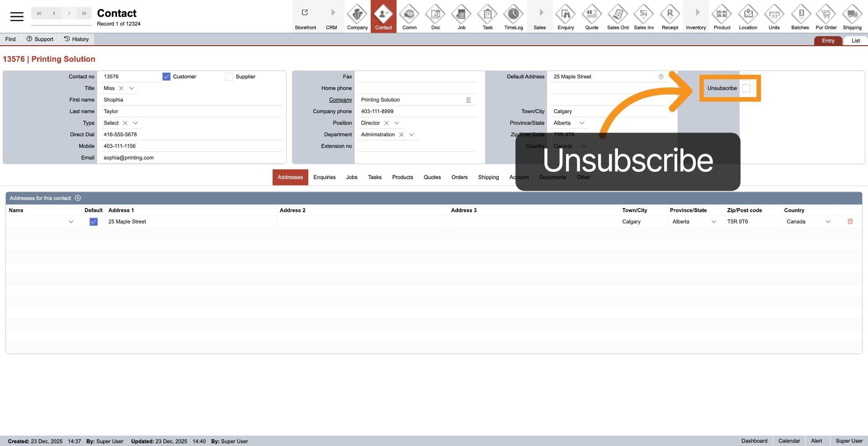Open the Company module icon
The width and height of the screenshot is (868, 446).
click(357, 15)
